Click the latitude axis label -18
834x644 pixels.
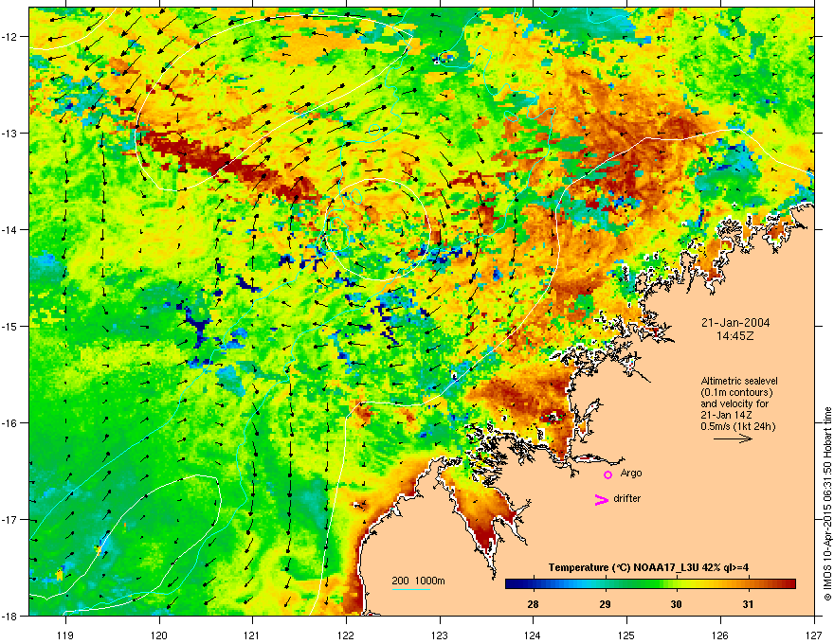(x=10, y=616)
